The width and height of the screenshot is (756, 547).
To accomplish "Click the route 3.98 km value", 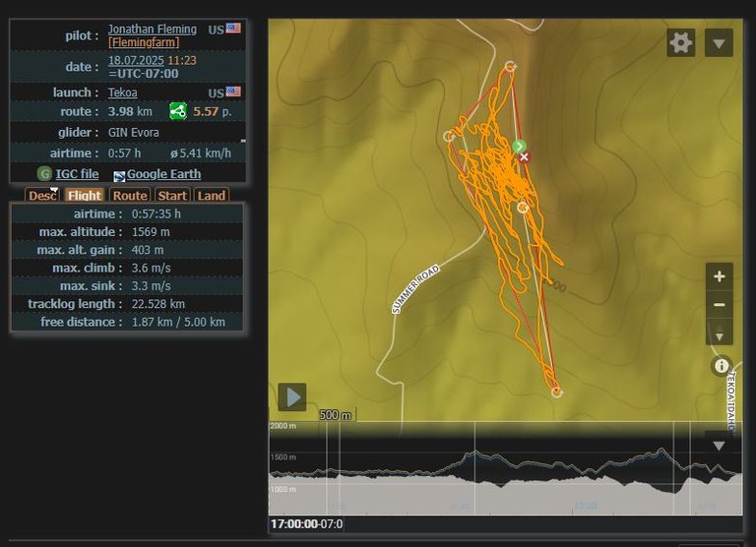I will [x=130, y=112].
